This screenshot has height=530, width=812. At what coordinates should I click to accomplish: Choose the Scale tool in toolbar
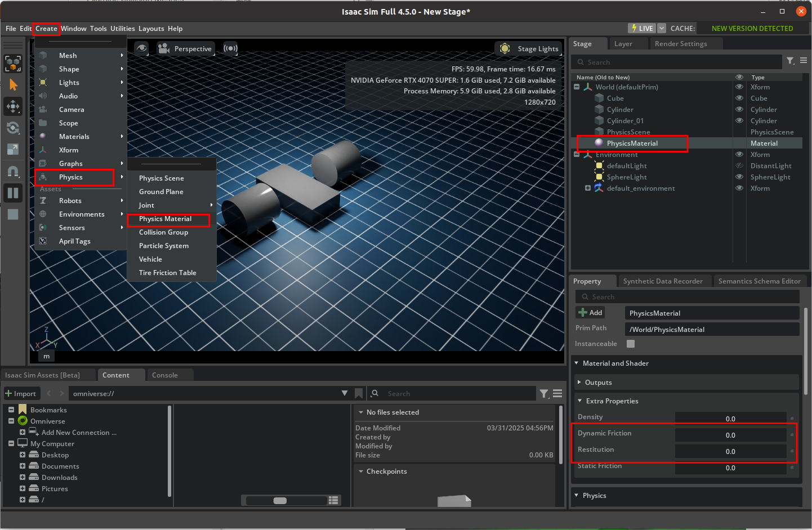click(13, 149)
